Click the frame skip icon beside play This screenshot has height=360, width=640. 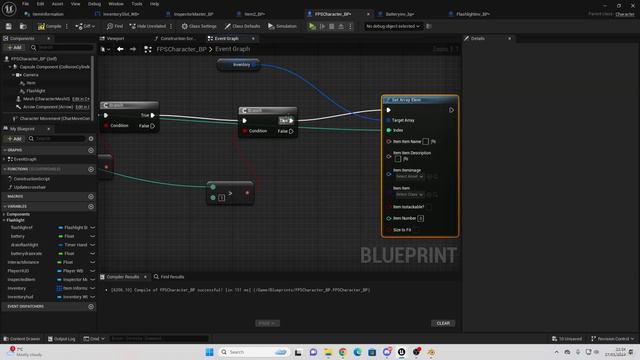(x=322, y=26)
